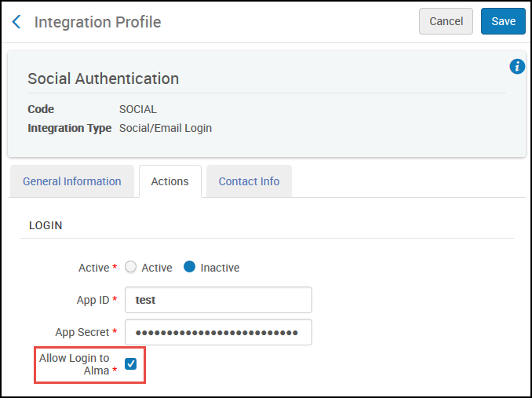The height and width of the screenshot is (398, 532).
Task: Open the Contact Info tab
Action: point(249,181)
